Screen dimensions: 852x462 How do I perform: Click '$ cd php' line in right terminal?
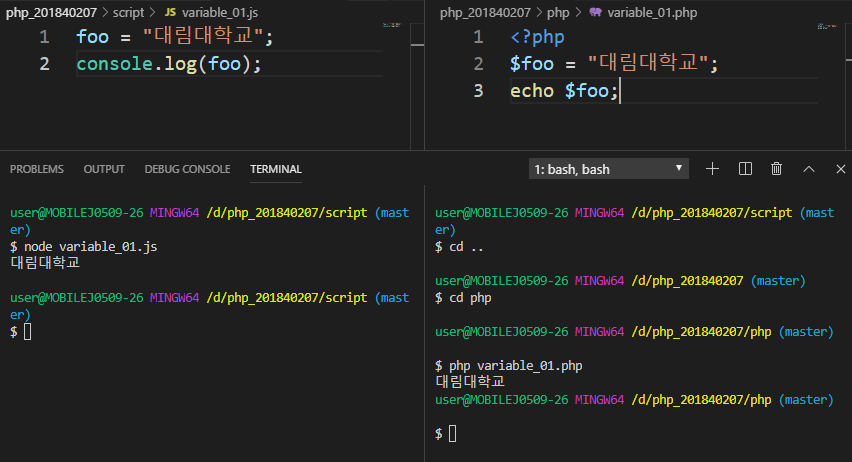463,298
